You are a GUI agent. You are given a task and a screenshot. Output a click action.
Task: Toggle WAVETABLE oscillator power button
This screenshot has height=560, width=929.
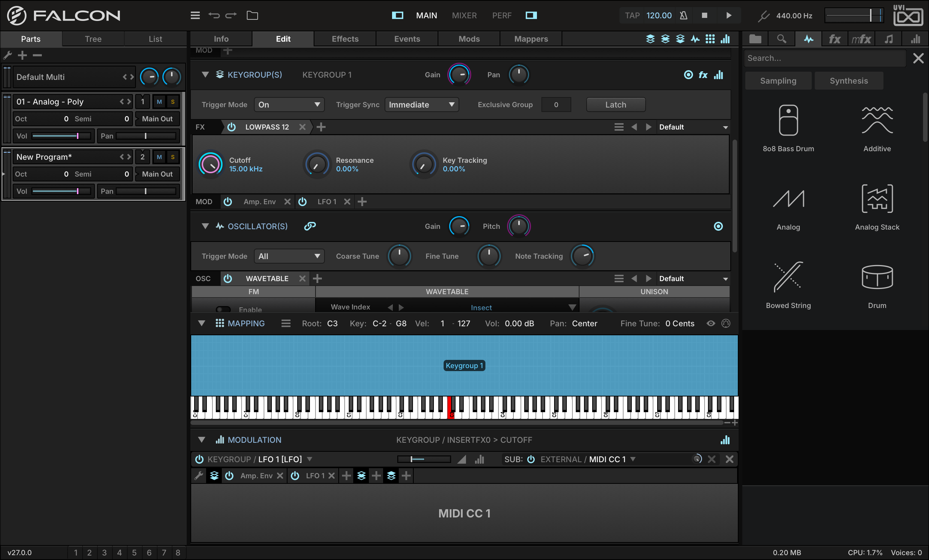228,279
